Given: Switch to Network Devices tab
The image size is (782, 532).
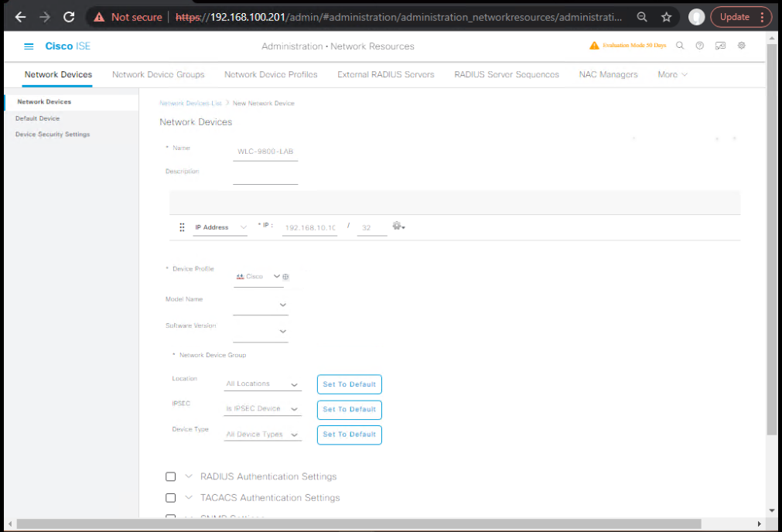Looking at the screenshot, I should click(58, 74).
